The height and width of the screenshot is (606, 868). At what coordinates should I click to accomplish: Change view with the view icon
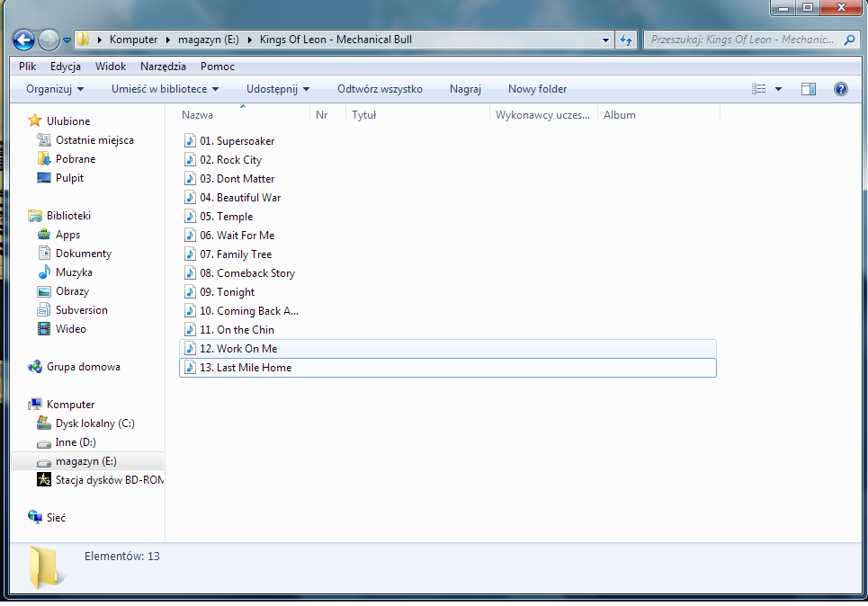coord(759,89)
